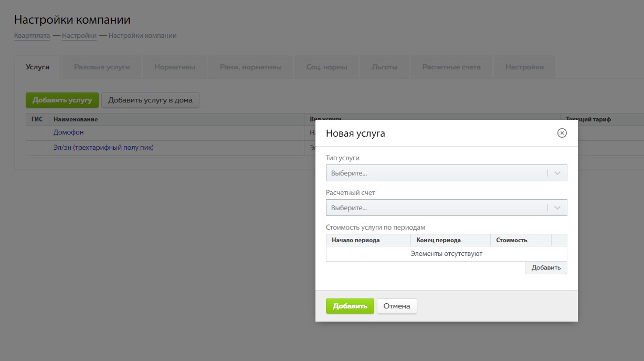Cancel the dialog with Отмена
Screen dimensions: 644x361
coord(397,306)
